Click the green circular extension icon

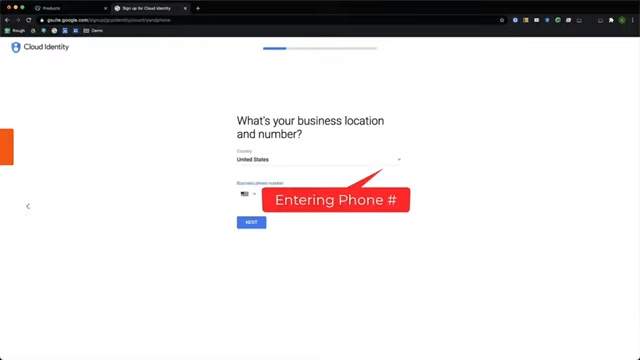(x=558, y=20)
